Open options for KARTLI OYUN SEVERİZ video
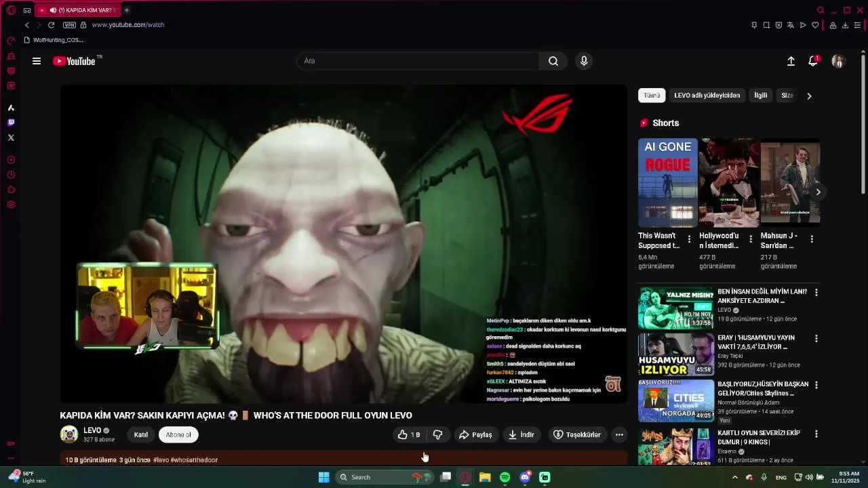Screen dimensions: 868x488 coord(816,434)
